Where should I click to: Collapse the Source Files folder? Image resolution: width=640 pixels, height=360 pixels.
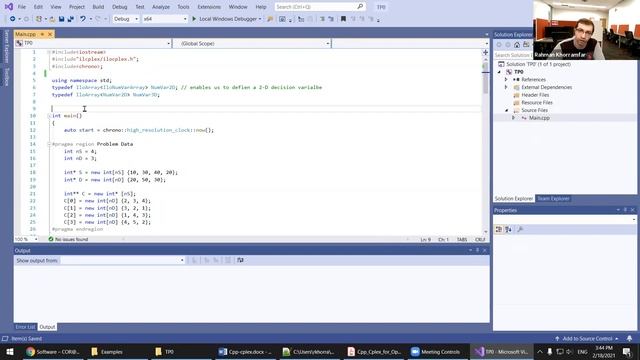507,110
